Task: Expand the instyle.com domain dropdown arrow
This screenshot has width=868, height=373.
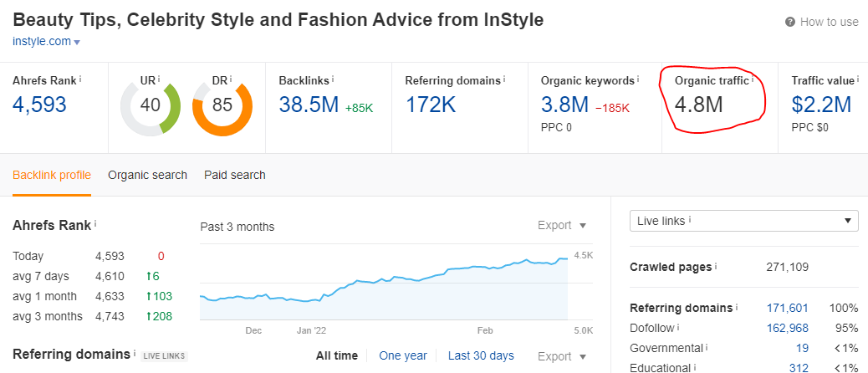Action: pos(77,42)
